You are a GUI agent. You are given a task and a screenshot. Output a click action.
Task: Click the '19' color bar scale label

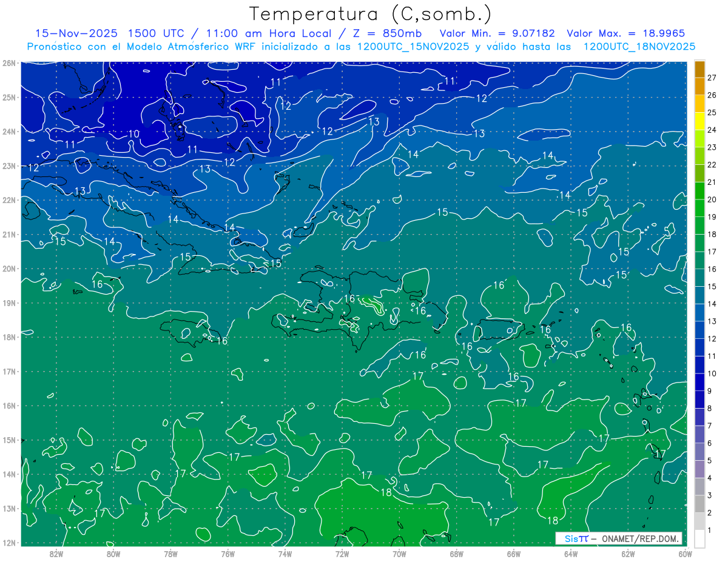712,217
